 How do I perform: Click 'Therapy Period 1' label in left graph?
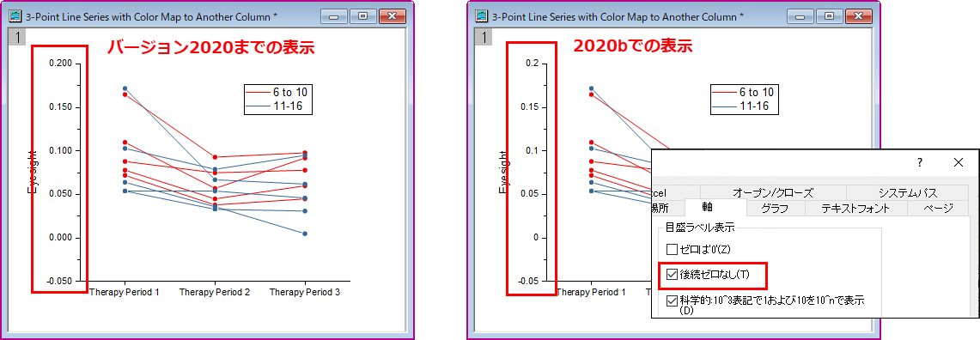coord(125,292)
